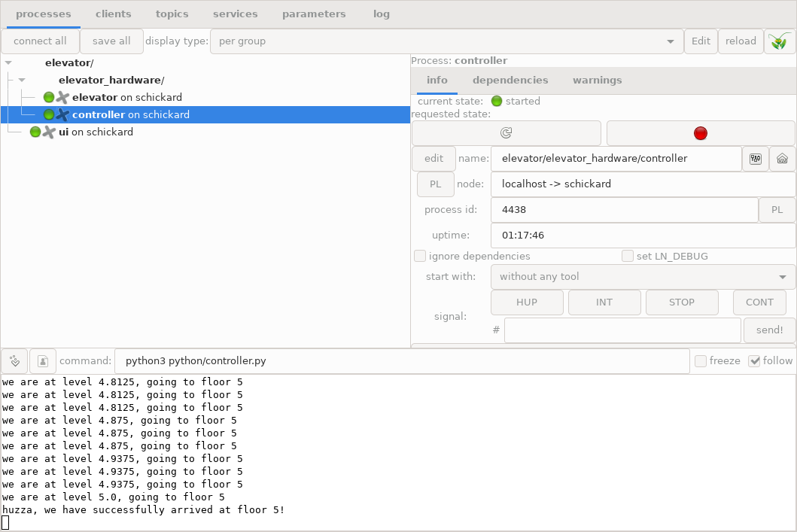Click the save all button
Screen dimensions: 797x532
click(111, 41)
